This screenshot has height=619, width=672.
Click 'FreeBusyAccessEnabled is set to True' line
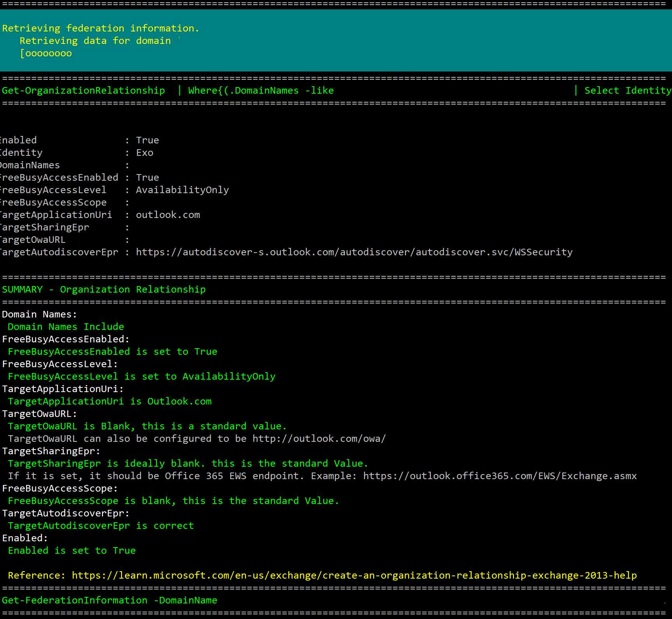tap(112, 352)
